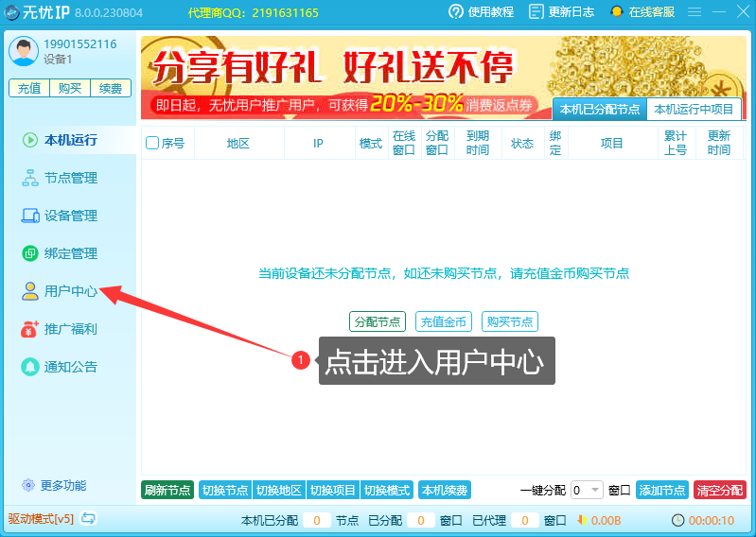Viewport: 756px width, 537px height.
Task: Click the red 清空分配 button
Action: pos(720,491)
